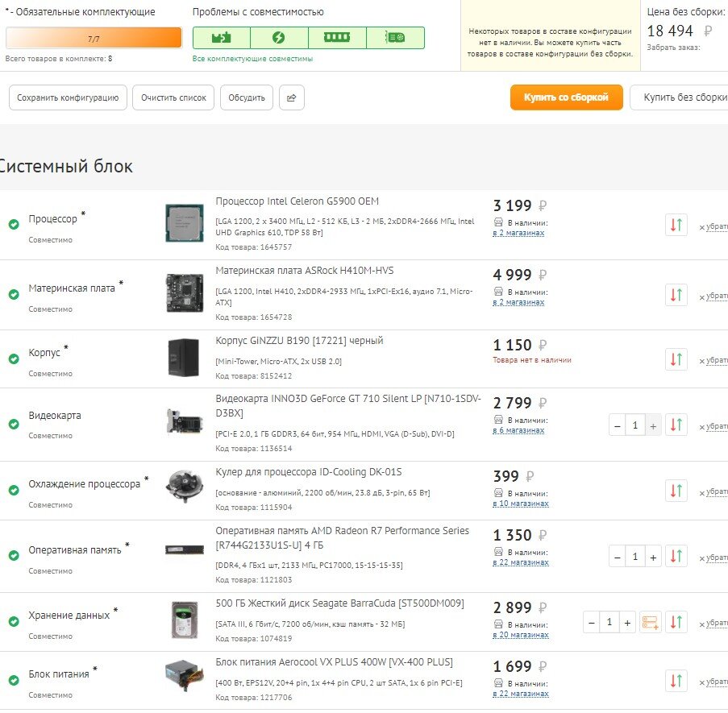Viewport: 728px width, 713px height.
Task: Replace the GiNZZU case via swap arrows
Action: pos(676,359)
